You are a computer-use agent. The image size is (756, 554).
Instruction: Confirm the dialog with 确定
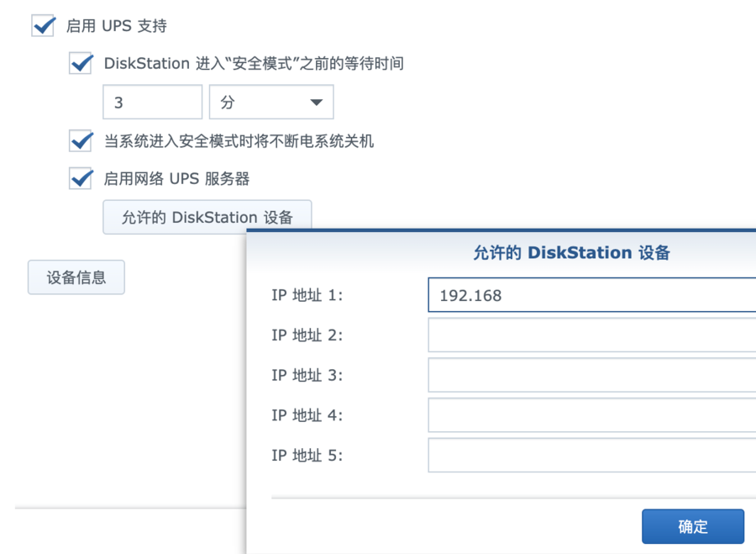pyautogui.click(x=693, y=526)
